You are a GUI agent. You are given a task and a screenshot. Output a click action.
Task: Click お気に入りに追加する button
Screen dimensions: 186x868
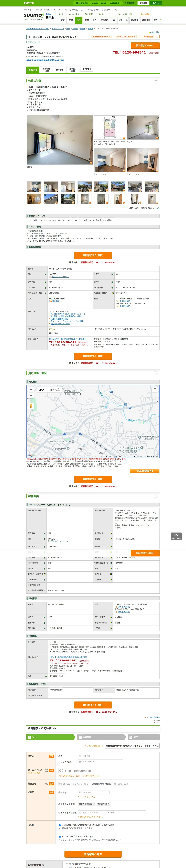tap(126, 37)
